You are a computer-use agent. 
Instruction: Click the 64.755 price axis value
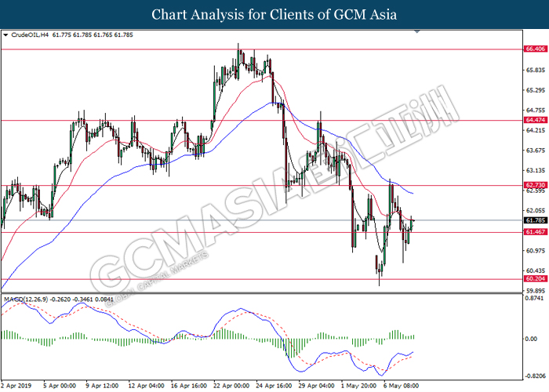536,111
